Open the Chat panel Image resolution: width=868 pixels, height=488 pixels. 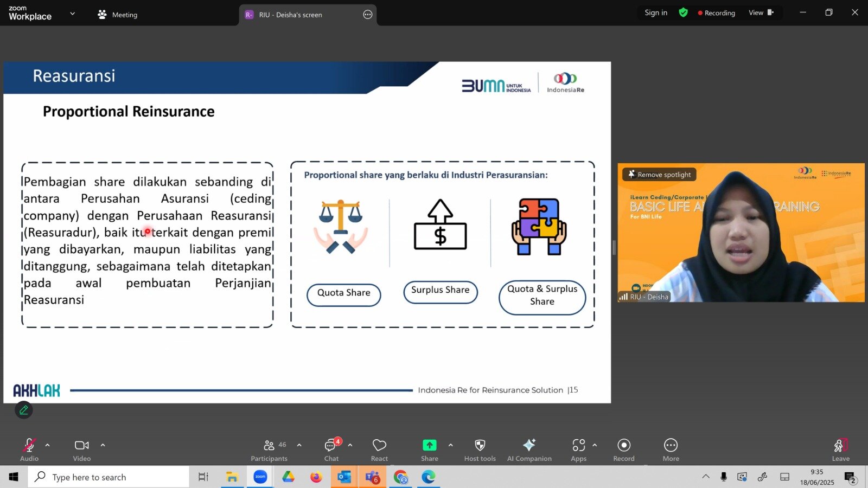pyautogui.click(x=331, y=450)
